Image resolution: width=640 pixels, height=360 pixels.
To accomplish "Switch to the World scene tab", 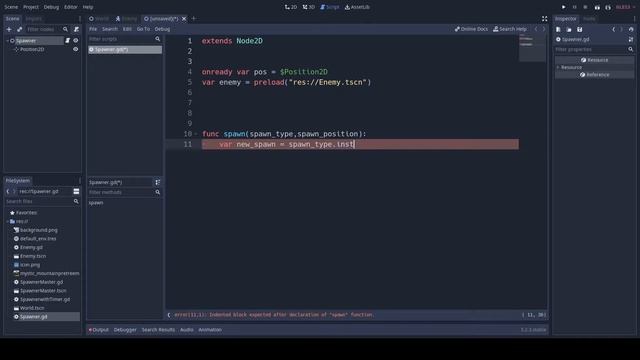I will [x=99, y=19].
